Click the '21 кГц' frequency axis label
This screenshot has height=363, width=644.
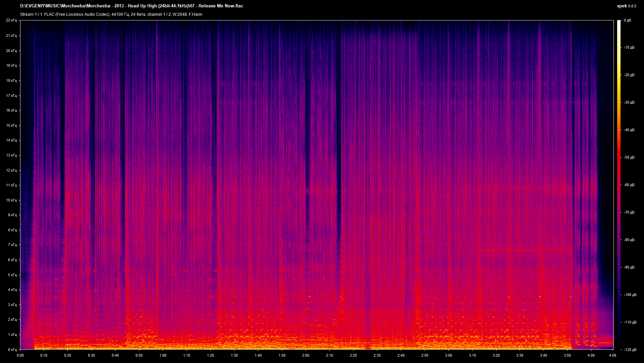point(11,36)
